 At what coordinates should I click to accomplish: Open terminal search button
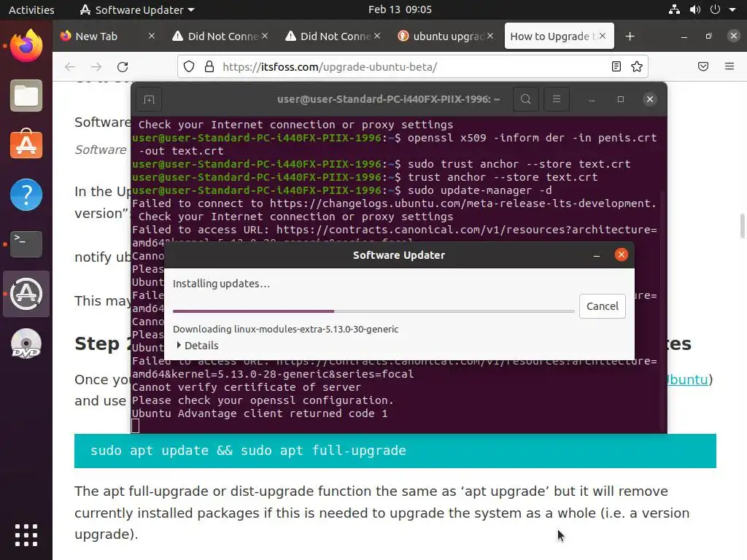[x=526, y=99]
